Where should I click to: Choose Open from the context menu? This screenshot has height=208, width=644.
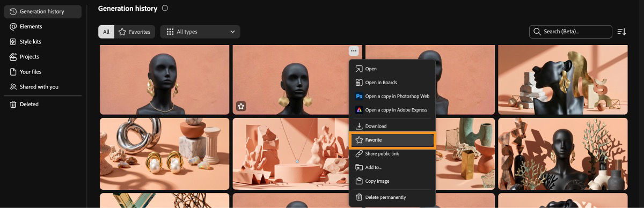(392, 69)
